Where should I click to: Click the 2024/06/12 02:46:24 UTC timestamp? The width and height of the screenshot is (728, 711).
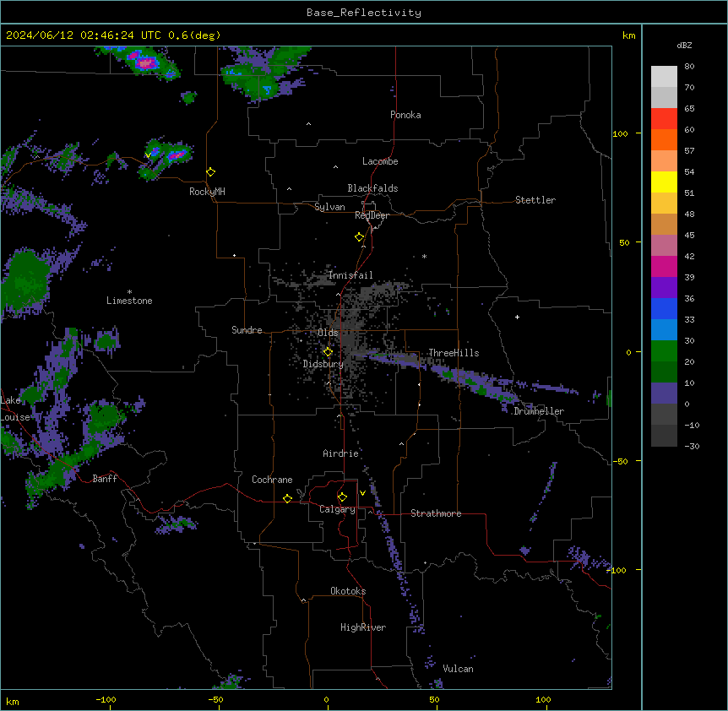pyautogui.click(x=83, y=35)
